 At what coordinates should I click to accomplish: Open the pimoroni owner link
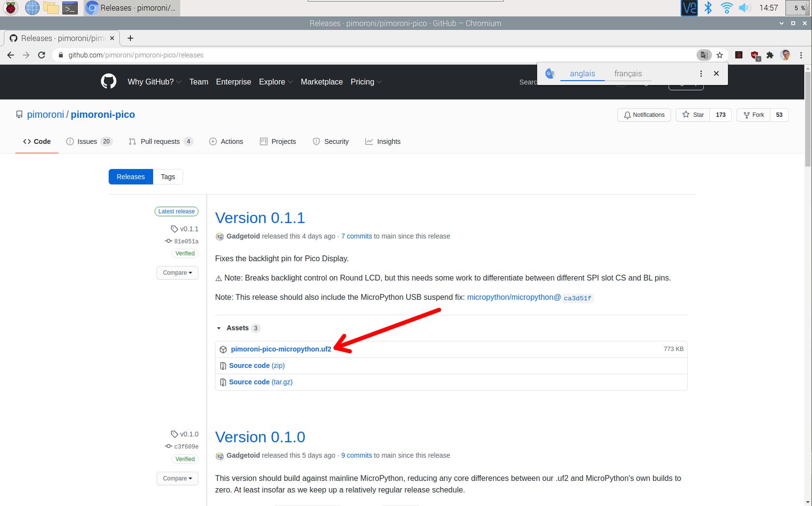(45, 114)
